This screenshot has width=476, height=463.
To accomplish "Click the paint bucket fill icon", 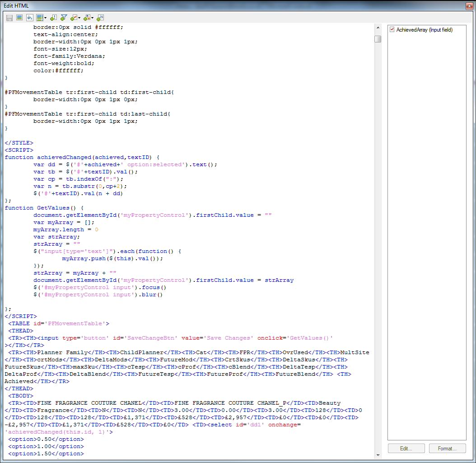I will click(x=30, y=18).
